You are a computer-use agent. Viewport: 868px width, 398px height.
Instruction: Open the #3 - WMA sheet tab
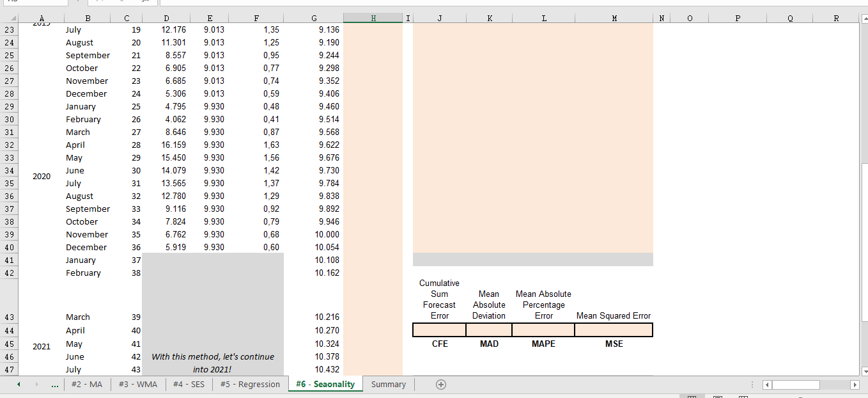137,385
